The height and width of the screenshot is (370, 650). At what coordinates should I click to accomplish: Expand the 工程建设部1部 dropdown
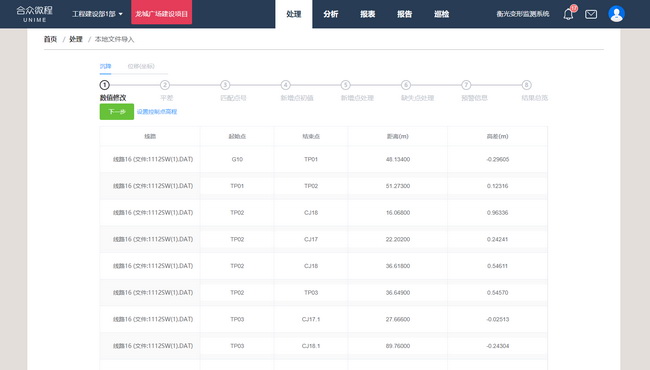click(x=97, y=14)
